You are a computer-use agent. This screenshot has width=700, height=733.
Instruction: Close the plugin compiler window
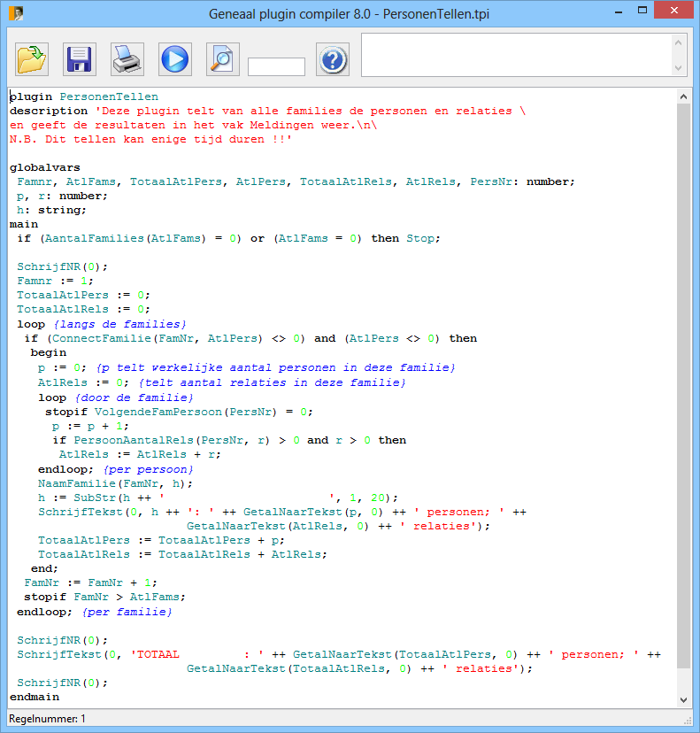673,11
